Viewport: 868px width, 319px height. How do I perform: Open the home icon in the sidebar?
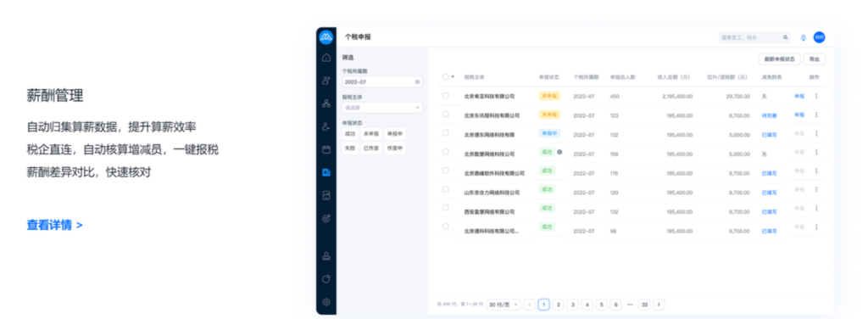[x=326, y=58]
